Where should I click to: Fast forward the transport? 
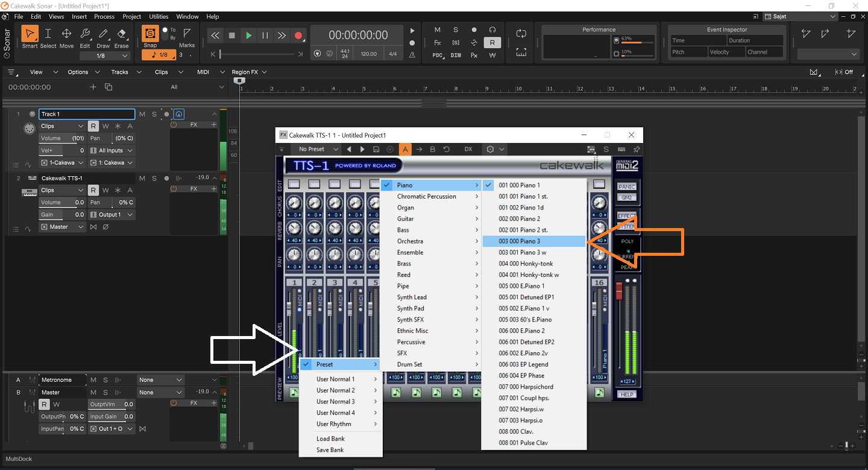(281, 36)
